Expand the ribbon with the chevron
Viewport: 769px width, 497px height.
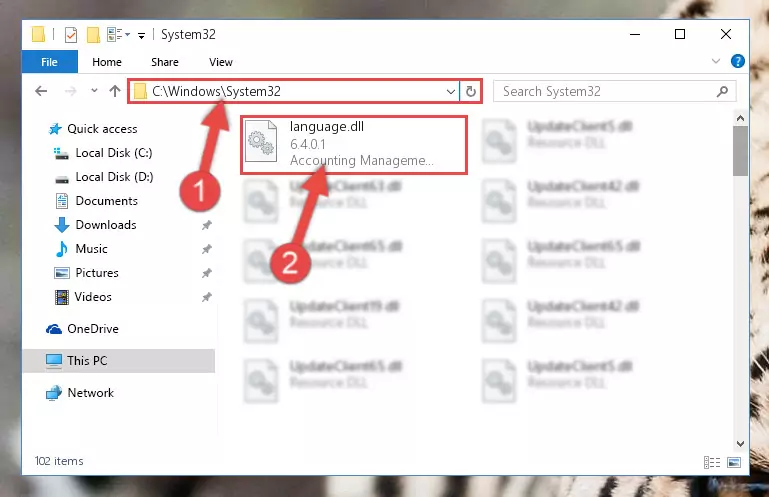pyautogui.click(x=716, y=61)
